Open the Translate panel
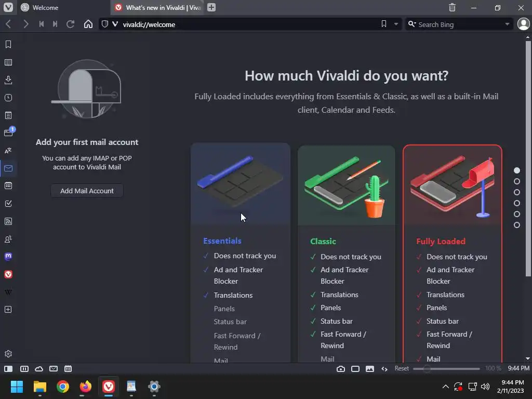Image resolution: width=532 pixels, height=399 pixels. click(8, 151)
